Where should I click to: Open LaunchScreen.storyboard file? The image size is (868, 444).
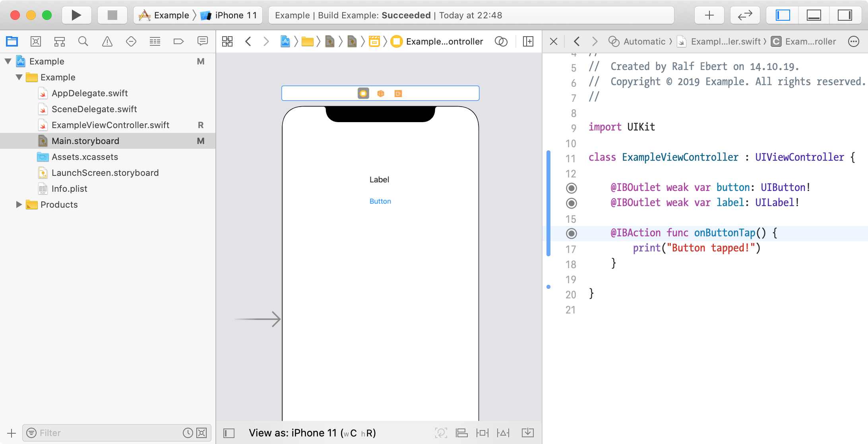pyautogui.click(x=105, y=173)
